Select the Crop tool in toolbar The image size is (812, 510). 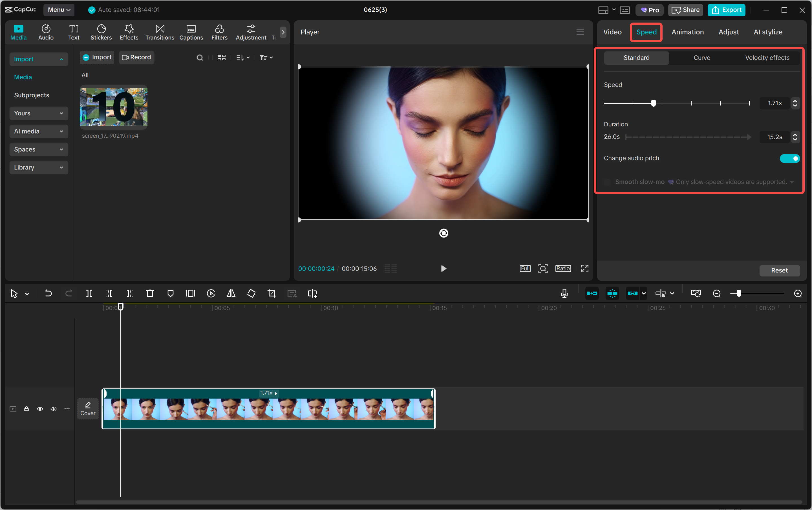[272, 293]
